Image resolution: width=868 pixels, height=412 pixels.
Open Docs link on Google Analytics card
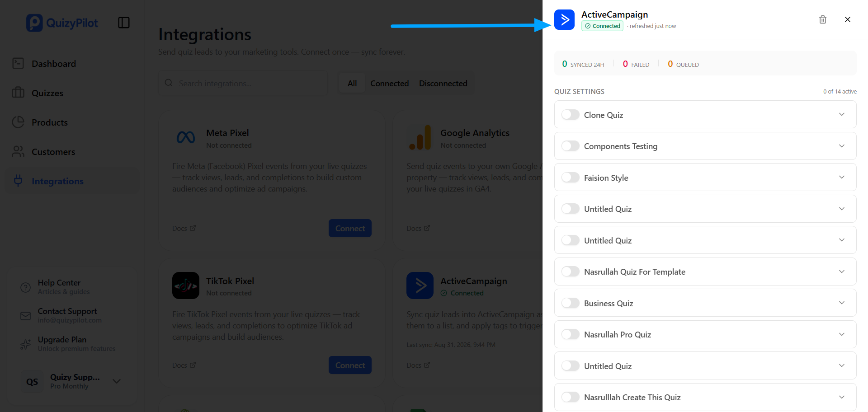[x=418, y=229]
